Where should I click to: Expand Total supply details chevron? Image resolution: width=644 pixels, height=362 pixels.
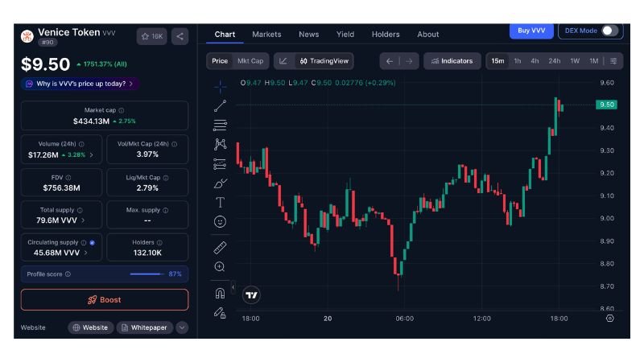pos(83,220)
